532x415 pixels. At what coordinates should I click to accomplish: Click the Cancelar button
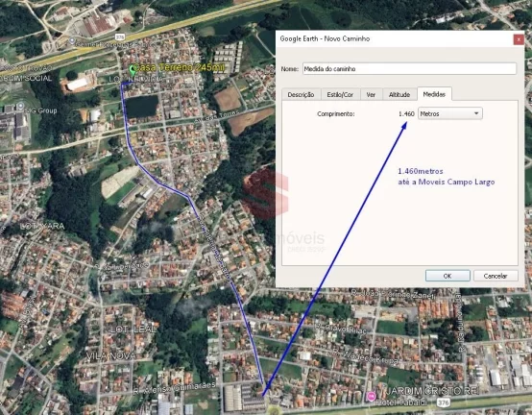click(x=496, y=276)
